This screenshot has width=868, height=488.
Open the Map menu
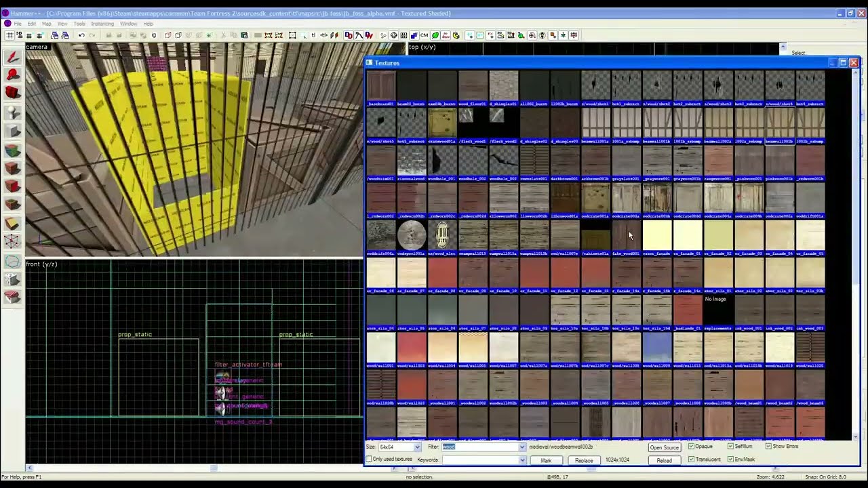point(46,24)
